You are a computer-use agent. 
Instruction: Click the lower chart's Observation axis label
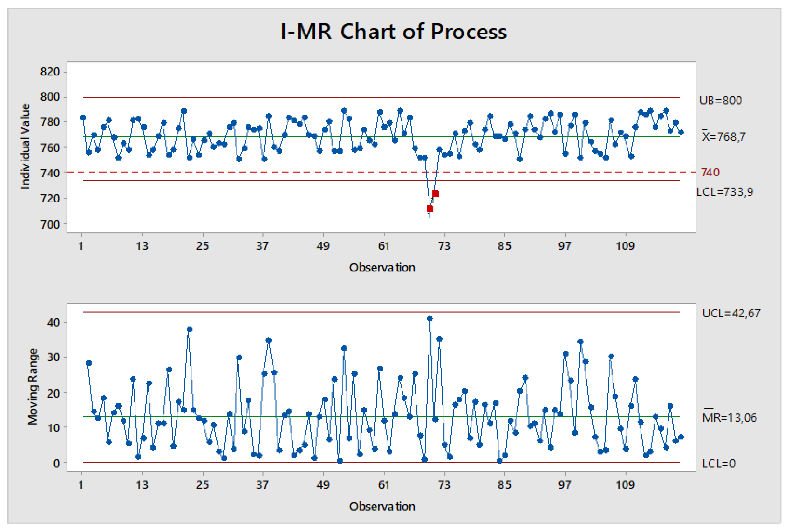click(x=382, y=507)
